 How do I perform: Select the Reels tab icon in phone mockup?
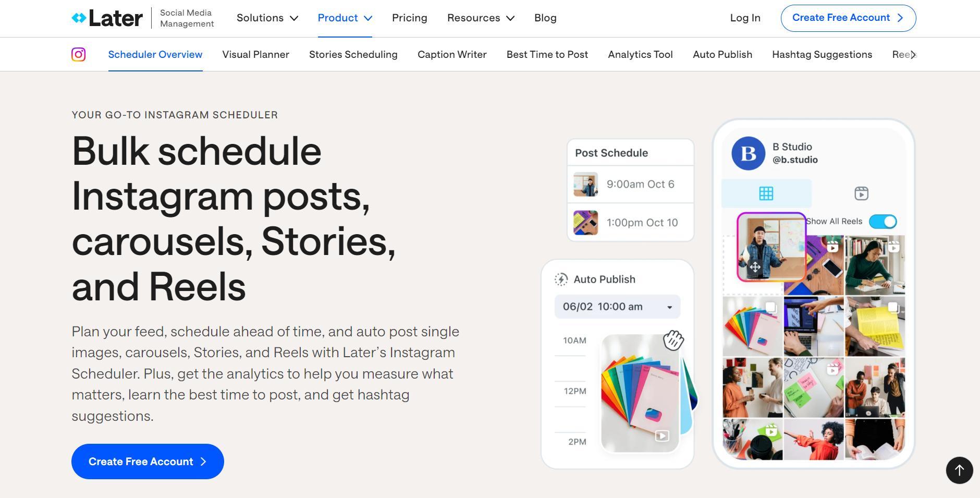tap(861, 193)
